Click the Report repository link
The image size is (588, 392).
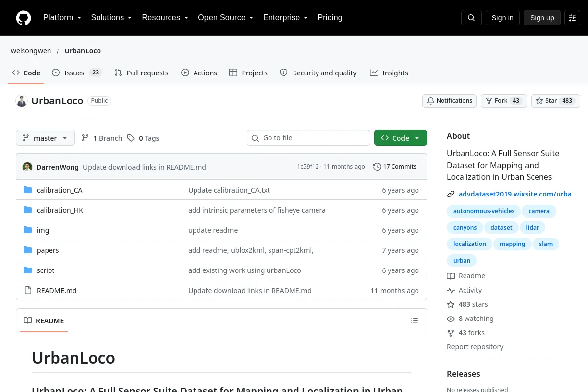click(x=475, y=347)
